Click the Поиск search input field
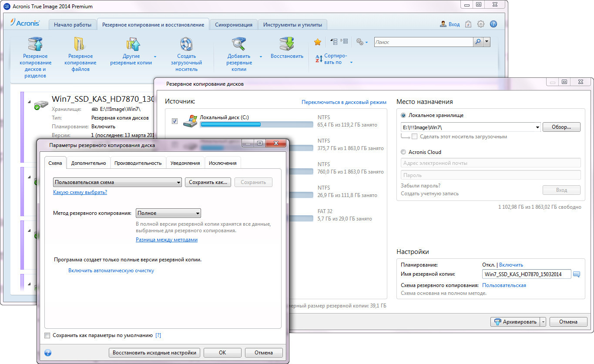 click(423, 42)
